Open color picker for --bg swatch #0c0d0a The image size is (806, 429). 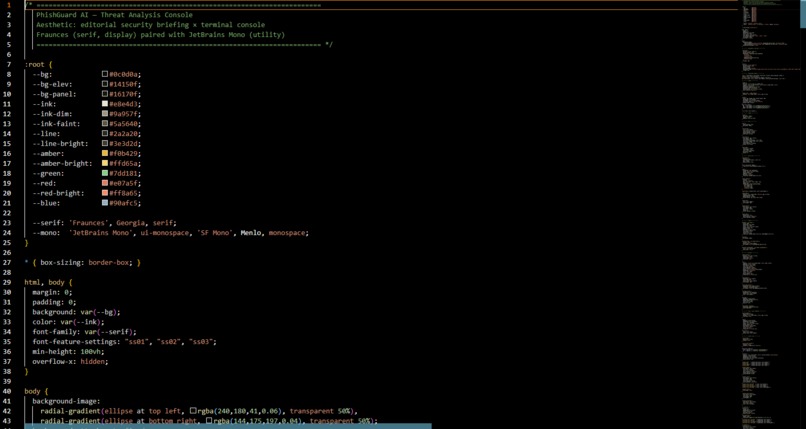105,74
